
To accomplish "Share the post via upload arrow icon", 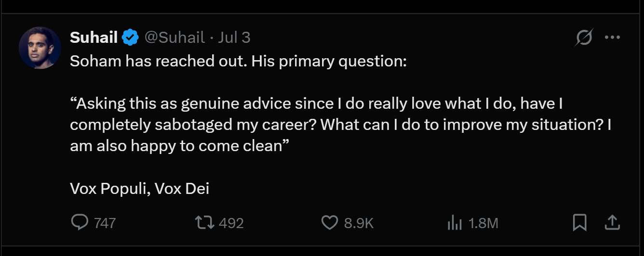I will pos(611,222).
